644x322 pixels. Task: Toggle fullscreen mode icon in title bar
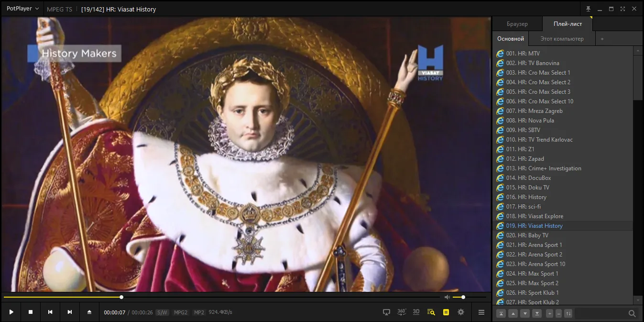pyautogui.click(x=622, y=9)
